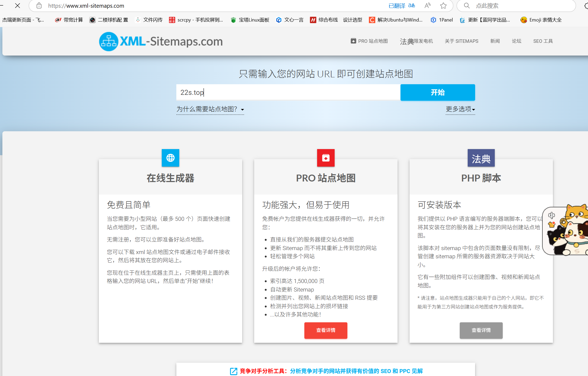This screenshot has width=588, height=376.
Task: Open 论坛 nav menu item
Action: 517,41
